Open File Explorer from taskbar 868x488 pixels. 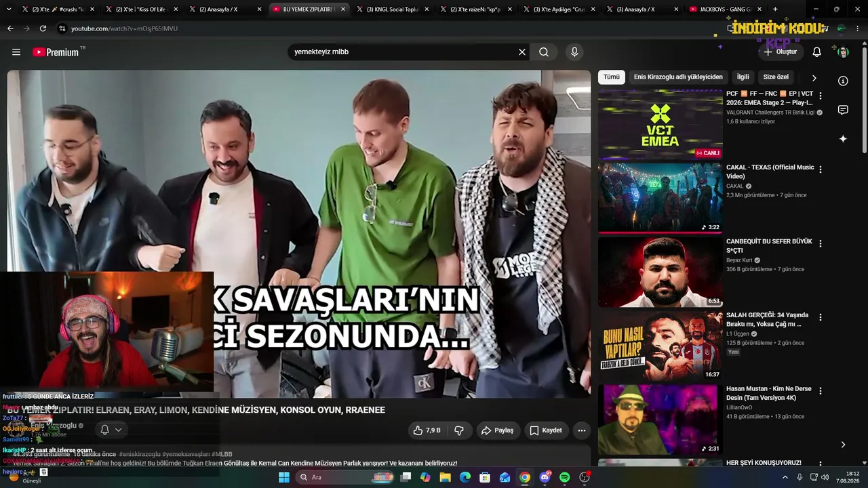pyautogui.click(x=446, y=477)
